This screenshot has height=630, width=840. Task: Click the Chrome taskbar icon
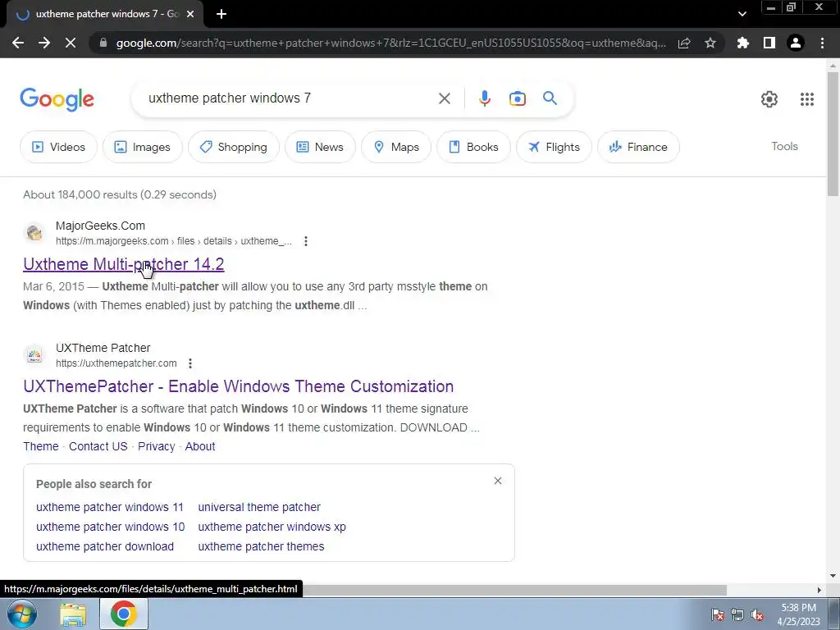coord(123,614)
